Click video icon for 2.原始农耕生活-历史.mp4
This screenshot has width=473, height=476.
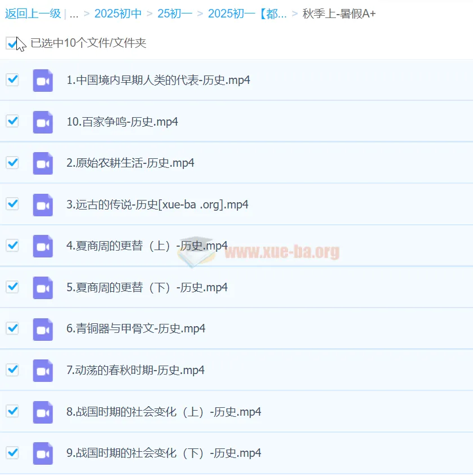click(x=42, y=163)
